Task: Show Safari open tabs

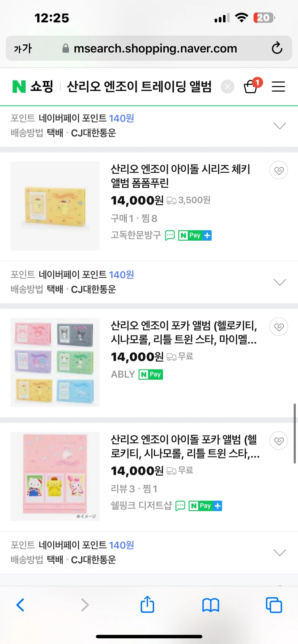Action: pos(273,605)
